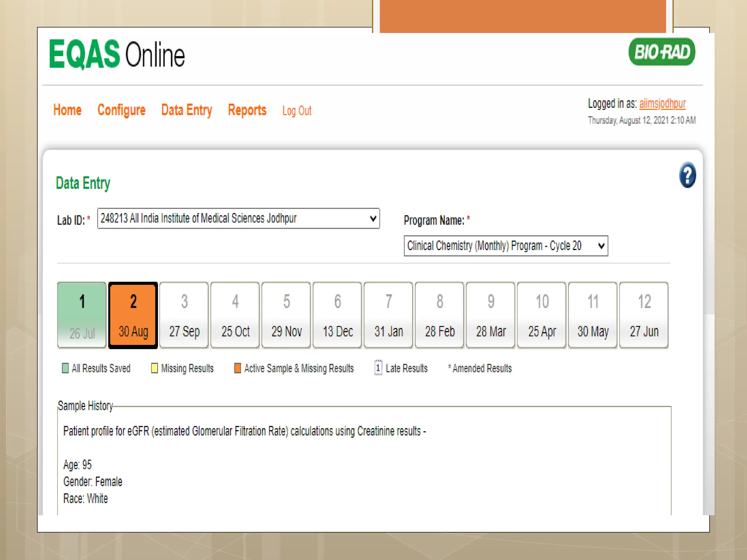This screenshot has width=747, height=560.
Task: Open the Program Name dropdown
Action: (x=506, y=246)
